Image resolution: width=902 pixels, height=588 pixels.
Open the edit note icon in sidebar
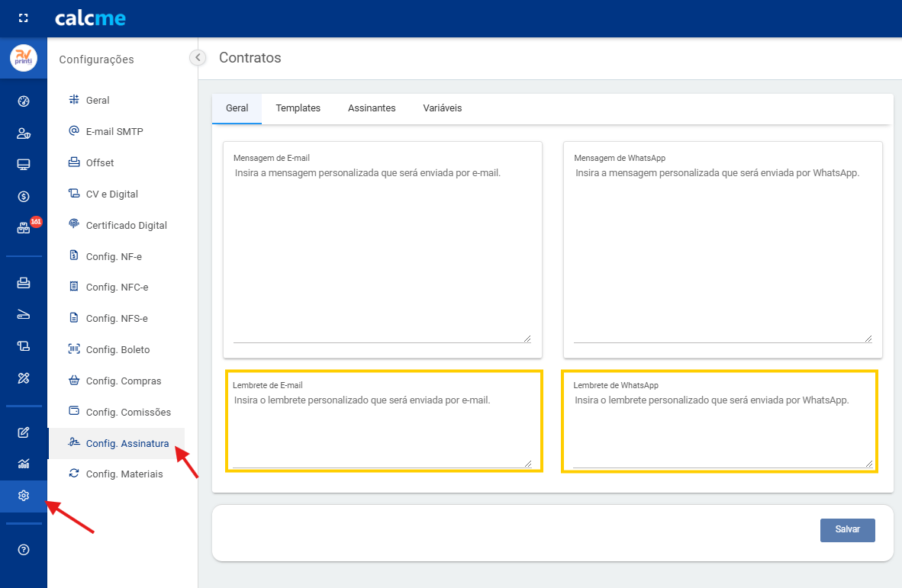coord(24,432)
